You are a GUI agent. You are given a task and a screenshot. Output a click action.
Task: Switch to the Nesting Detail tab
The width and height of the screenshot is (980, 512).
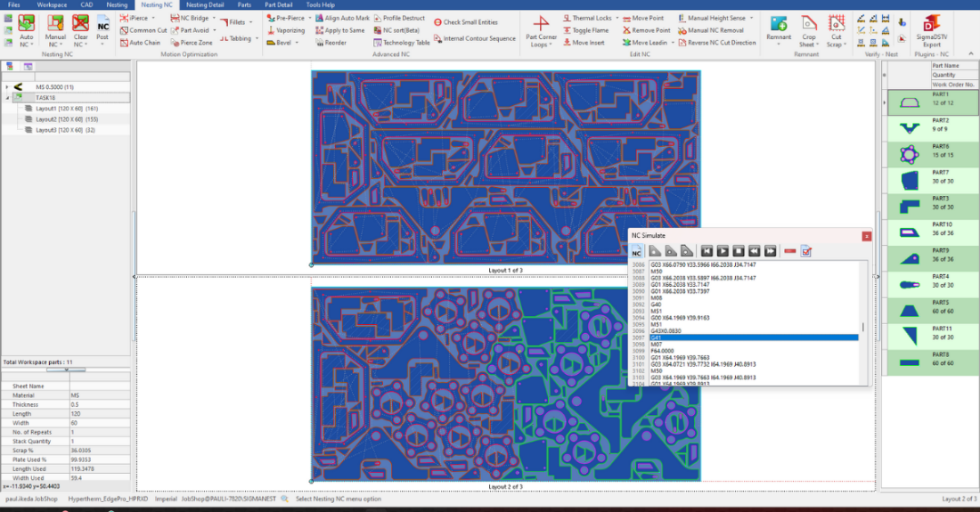(x=205, y=5)
